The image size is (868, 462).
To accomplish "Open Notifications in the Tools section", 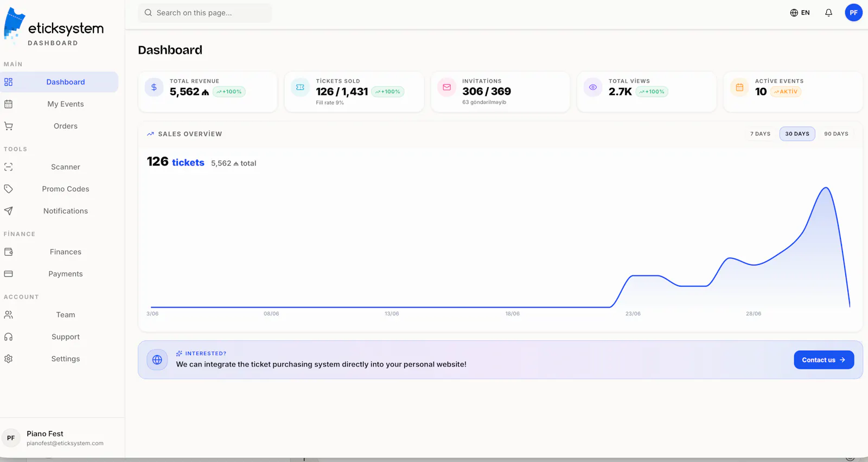I will point(59,211).
